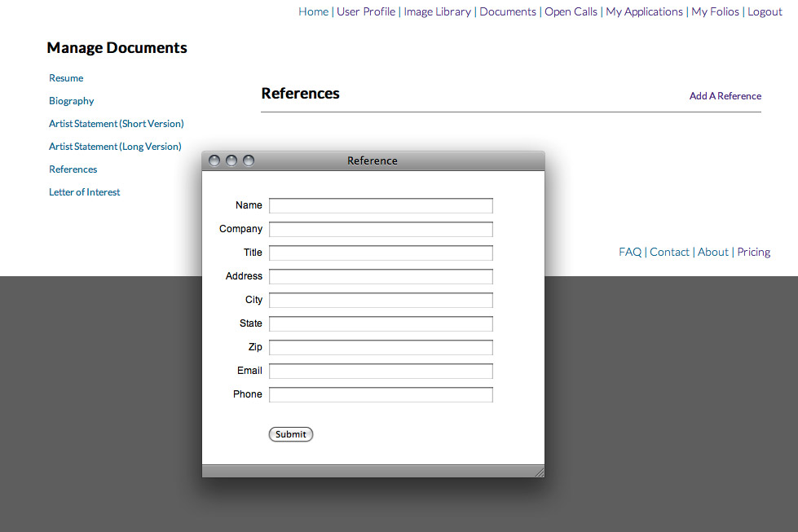Select the City text field
This screenshot has width=798, height=532.
(x=381, y=300)
